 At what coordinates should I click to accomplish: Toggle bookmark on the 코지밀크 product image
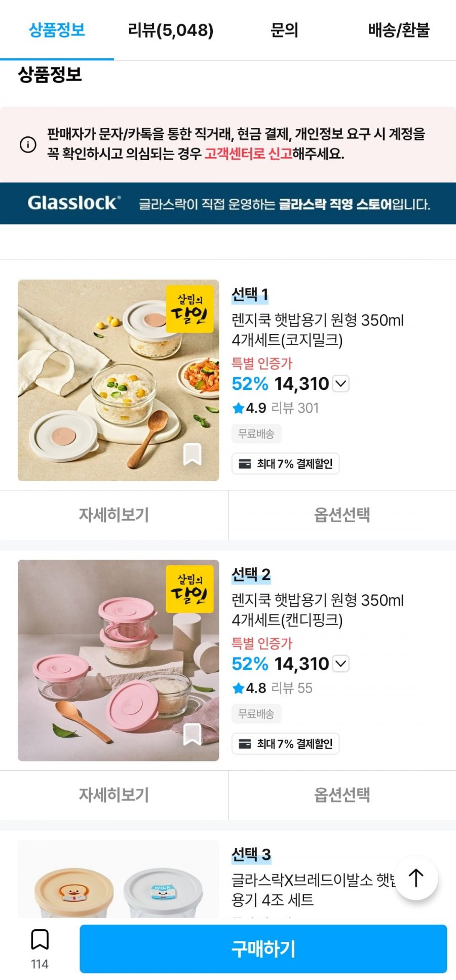point(192,454)
